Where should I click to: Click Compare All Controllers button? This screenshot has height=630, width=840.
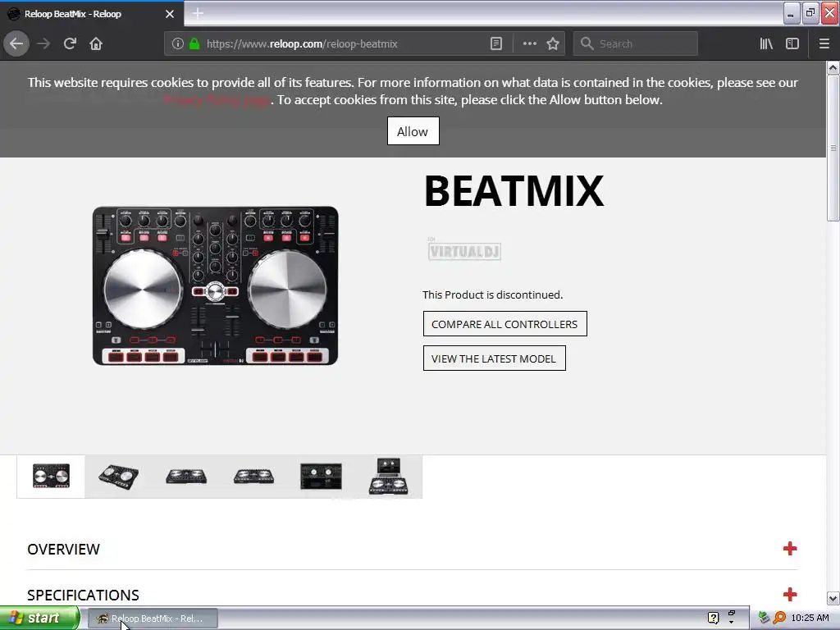tap(504, 324)
